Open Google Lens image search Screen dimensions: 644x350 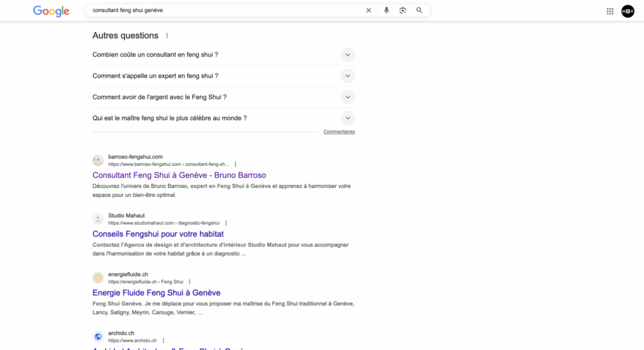(402, 10)
